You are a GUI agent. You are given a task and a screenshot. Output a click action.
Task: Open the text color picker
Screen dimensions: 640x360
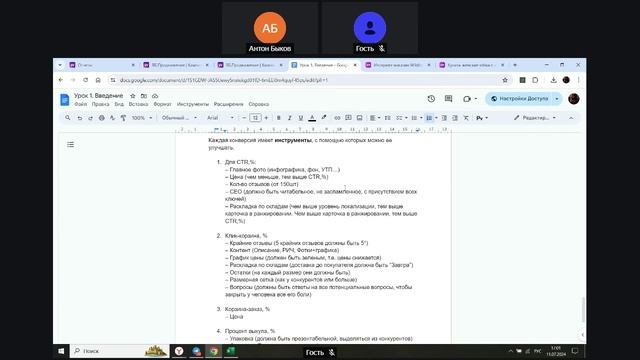click(x=312, y=118)
